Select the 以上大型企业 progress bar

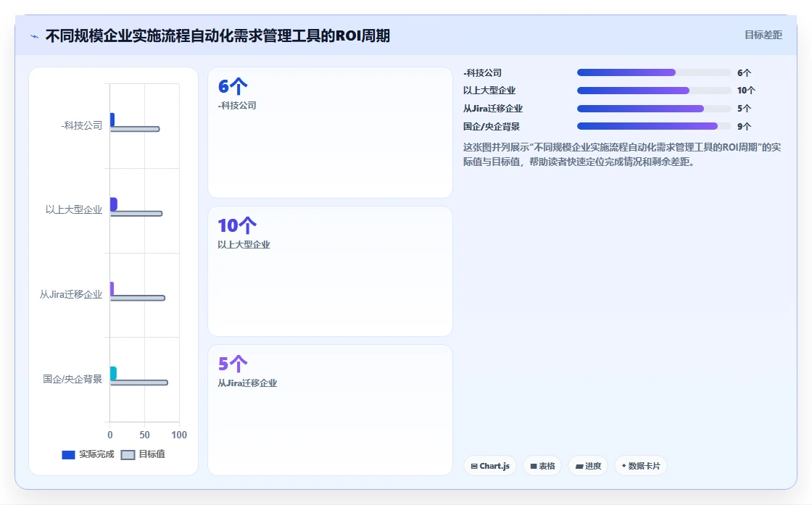(x=654, y=91)
